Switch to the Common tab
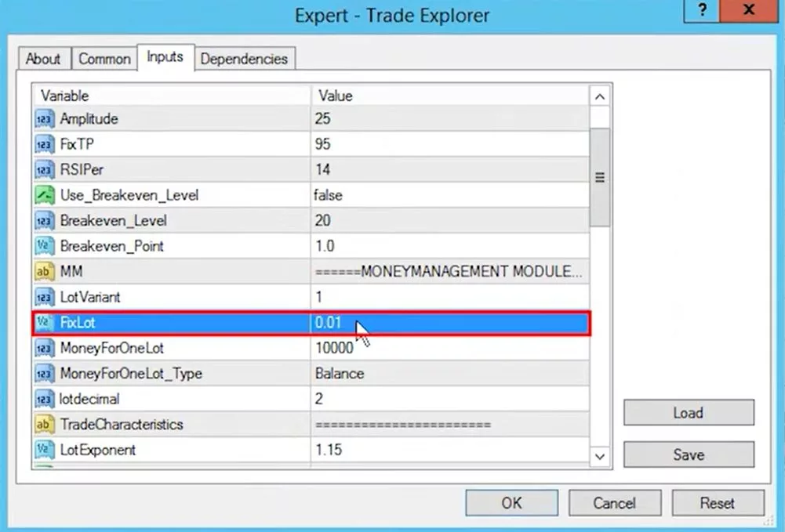The width and height of the screenshot is (785, 532). tap(104, 58)
